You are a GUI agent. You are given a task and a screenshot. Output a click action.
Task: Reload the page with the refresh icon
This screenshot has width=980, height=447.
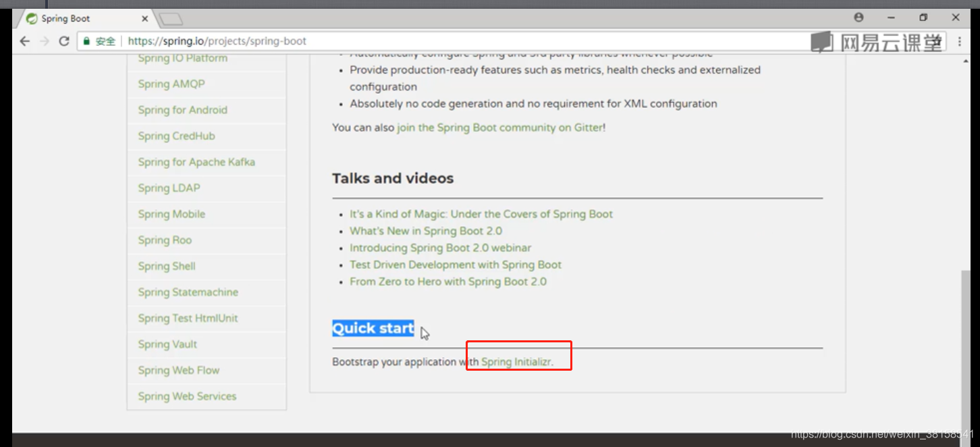pos(64,41)
